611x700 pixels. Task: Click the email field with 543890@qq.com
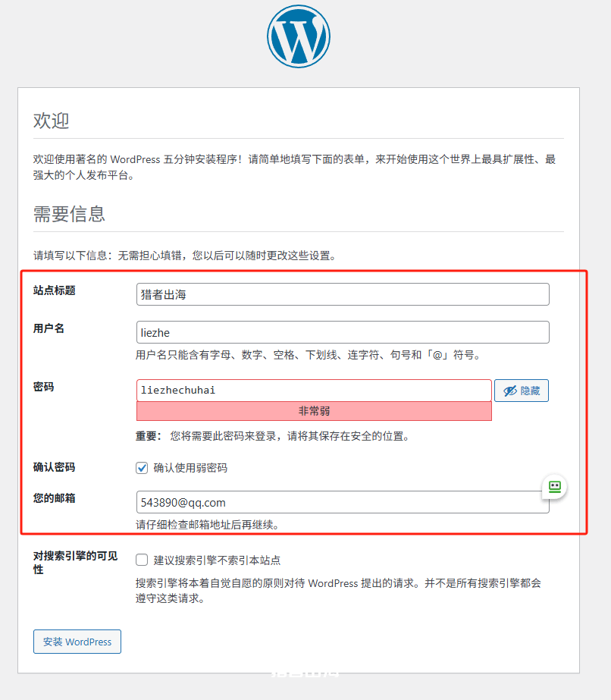(x=343, y=502)
